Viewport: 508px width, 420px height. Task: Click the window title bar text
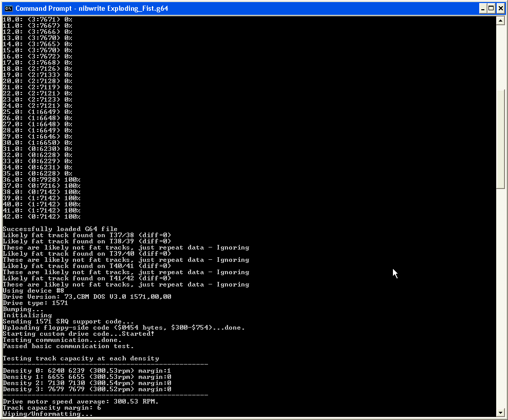91,8
